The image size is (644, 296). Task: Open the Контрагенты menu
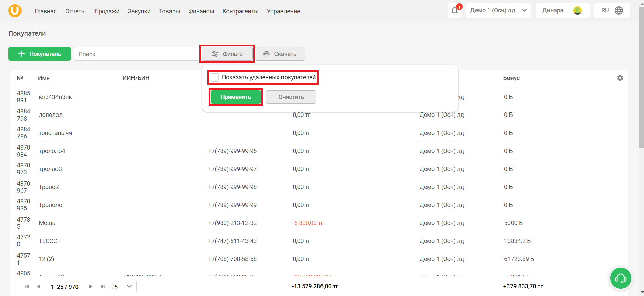(x=240, y=11)
